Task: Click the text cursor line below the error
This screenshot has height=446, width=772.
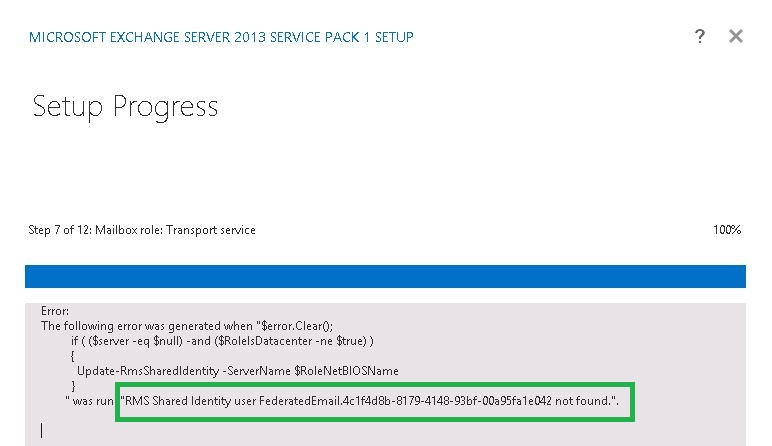Action: tap(41, 430)
